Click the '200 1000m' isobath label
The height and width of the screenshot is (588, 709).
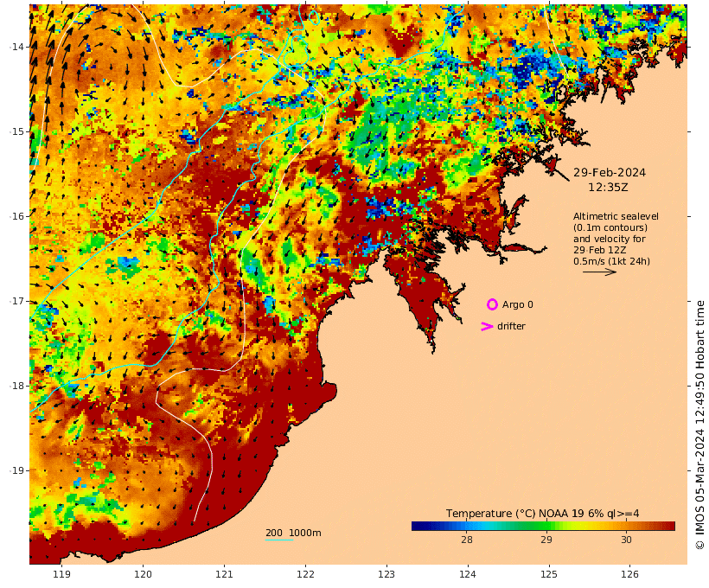(x=293, y=533)
